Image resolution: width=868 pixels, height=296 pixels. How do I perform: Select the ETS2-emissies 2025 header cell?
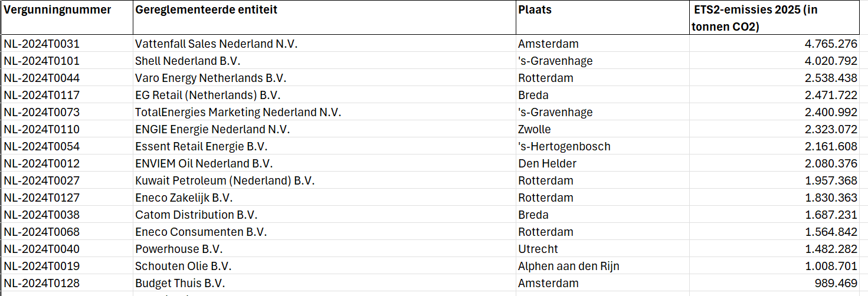pyautogui.click(x=778, y=18)
